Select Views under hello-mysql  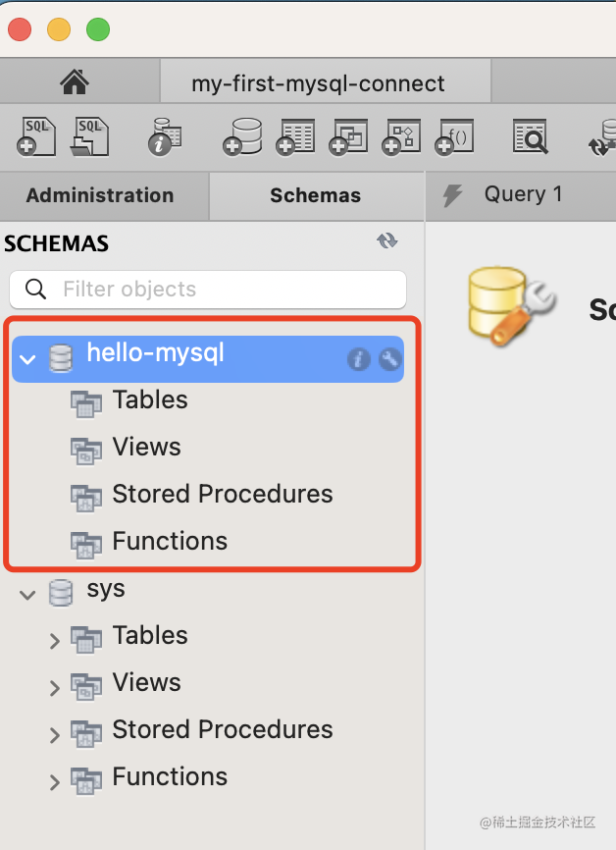click(146, 448)
